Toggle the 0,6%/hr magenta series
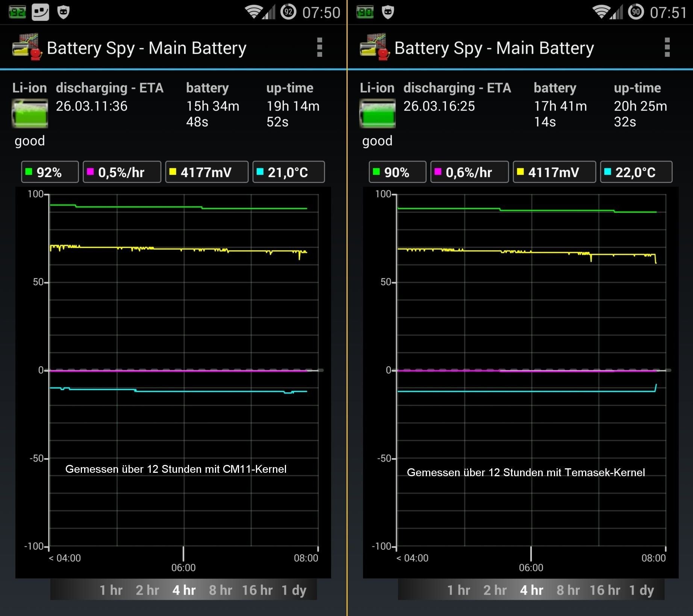 coord(469,172)
